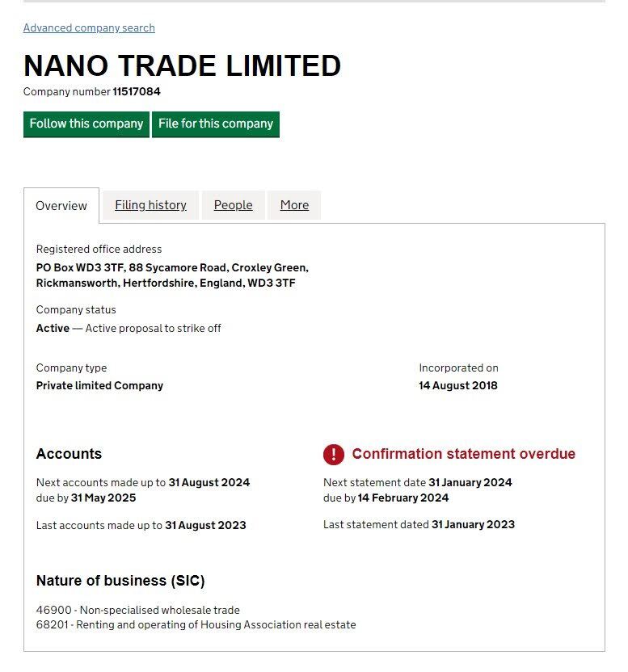Click the NANO TRADE LIMITED heading
628x672 pixels.
(x=182, y=65)
